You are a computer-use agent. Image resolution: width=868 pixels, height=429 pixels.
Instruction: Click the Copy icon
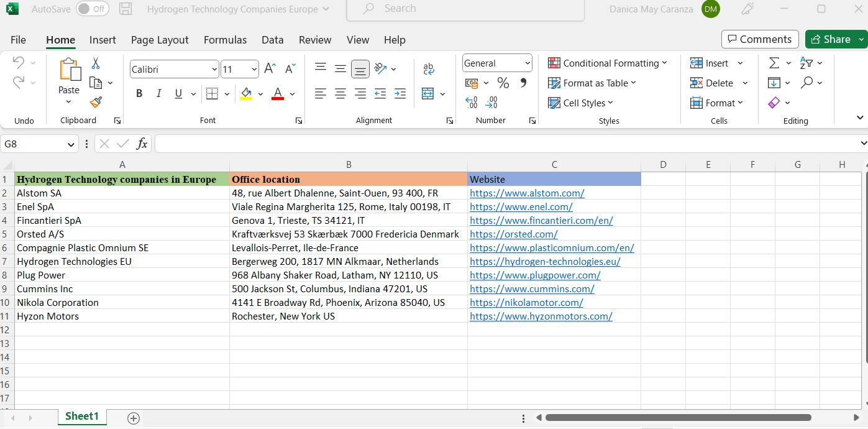pyautogui.click(x=96, y=83)
